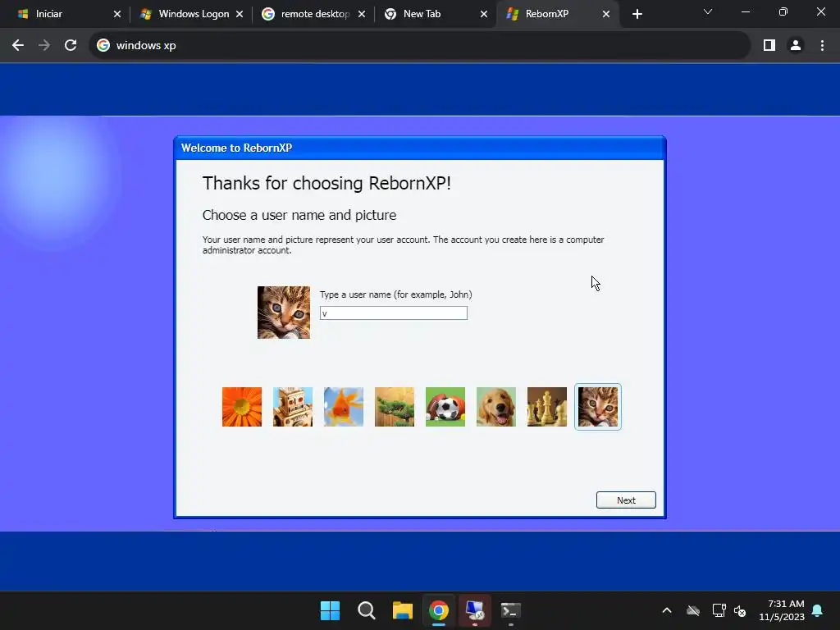The width and height of the screenshot is (840, 630).
Task: Go back to the previous page
Action: [18, 46]
